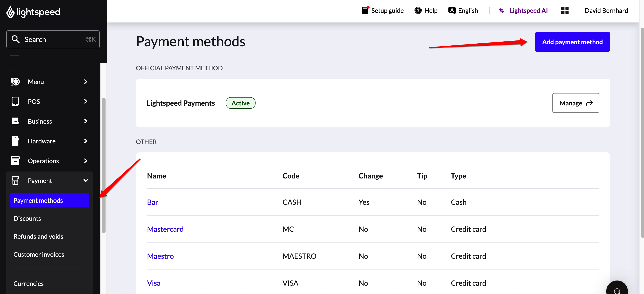Select Customer invoices in sidebar
This screenshot has width=644, height=294.
point(39,254)
